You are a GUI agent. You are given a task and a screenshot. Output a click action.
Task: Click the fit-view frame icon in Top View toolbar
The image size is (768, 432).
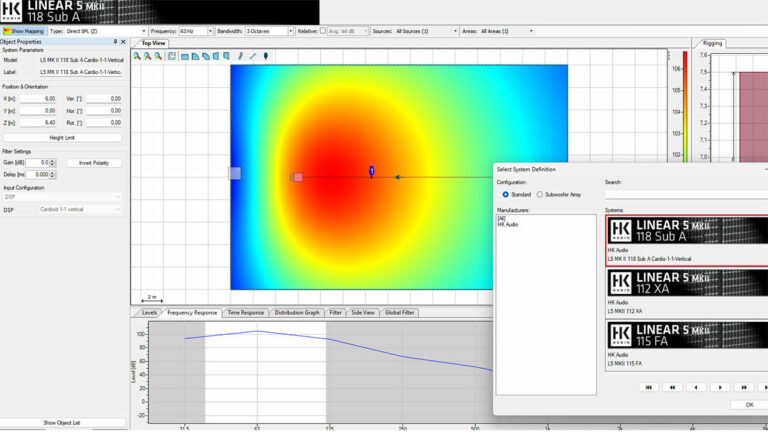(171, 56)
